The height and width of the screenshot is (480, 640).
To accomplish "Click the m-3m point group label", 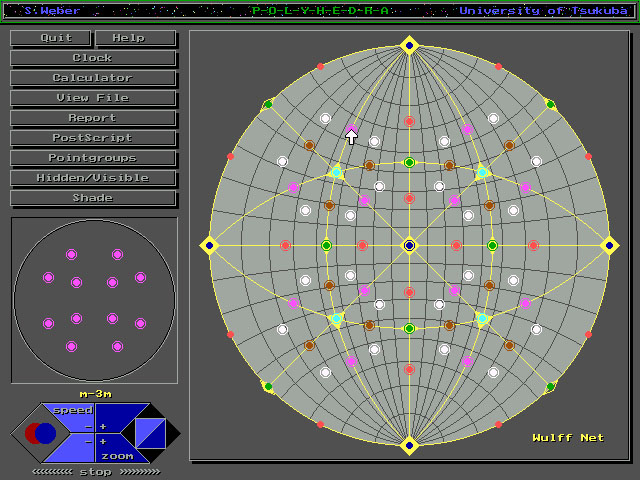I will 96,394.
